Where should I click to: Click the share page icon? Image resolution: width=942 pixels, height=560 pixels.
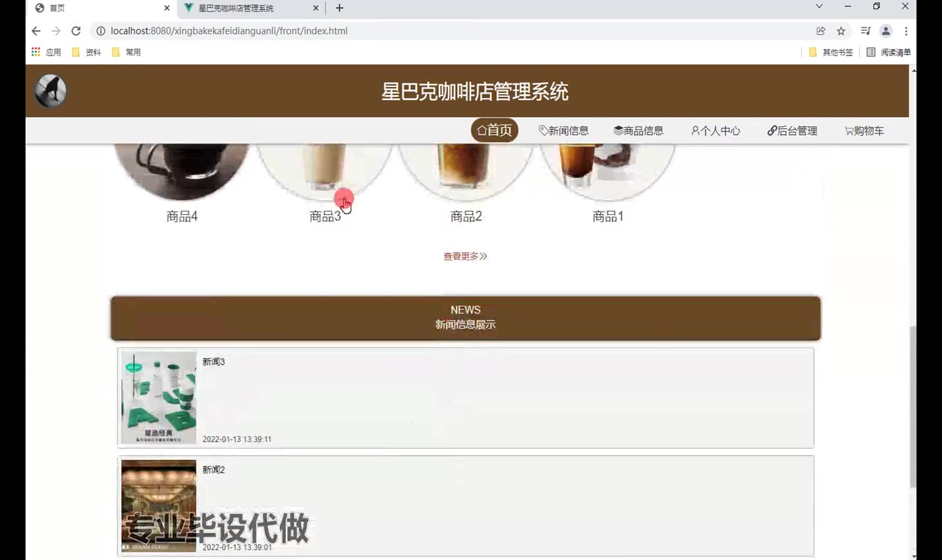pos(821,31)
